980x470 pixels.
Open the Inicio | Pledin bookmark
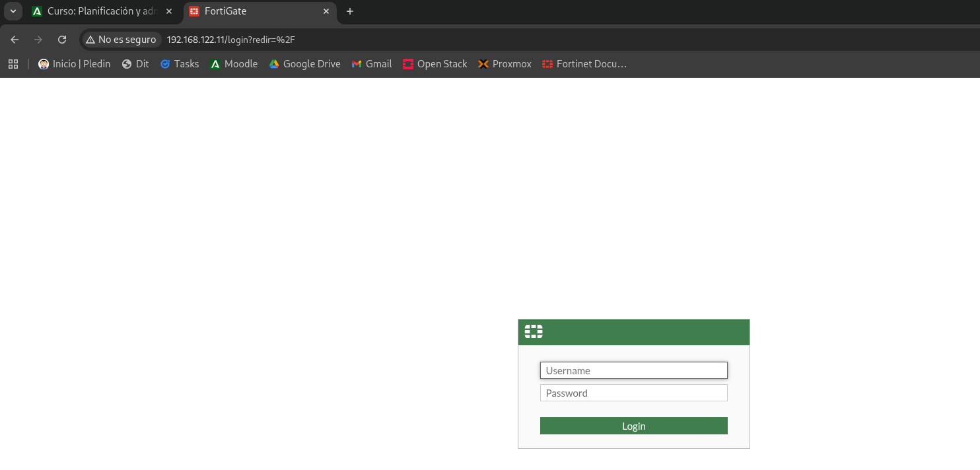tap(74, 64)
